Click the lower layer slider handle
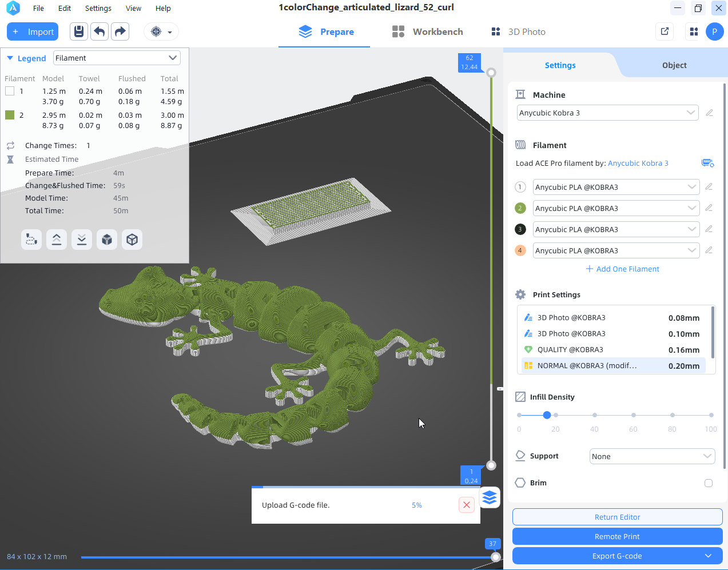728x570 pixels. (491, 465)
